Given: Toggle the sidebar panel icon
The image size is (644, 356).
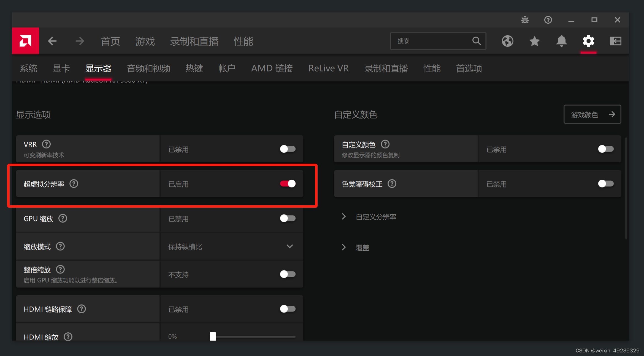Looking at the screenshot, I should coord(615,41).
